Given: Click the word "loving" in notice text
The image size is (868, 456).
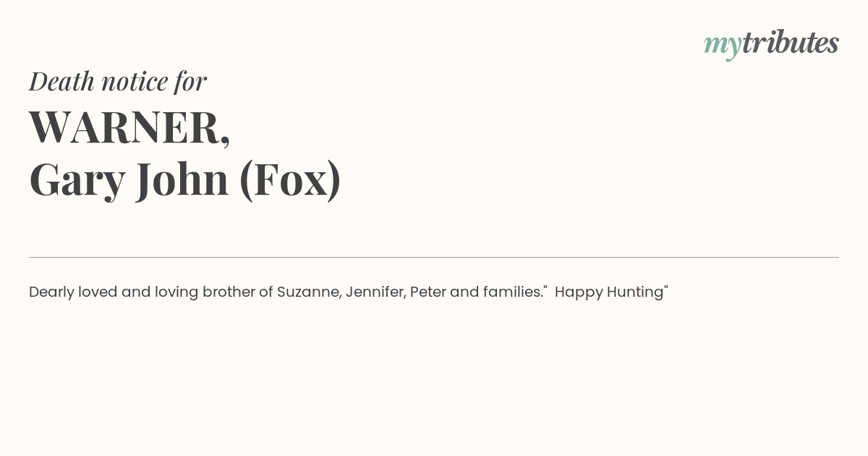Looking at the screenshot, I should click(176, 292).
